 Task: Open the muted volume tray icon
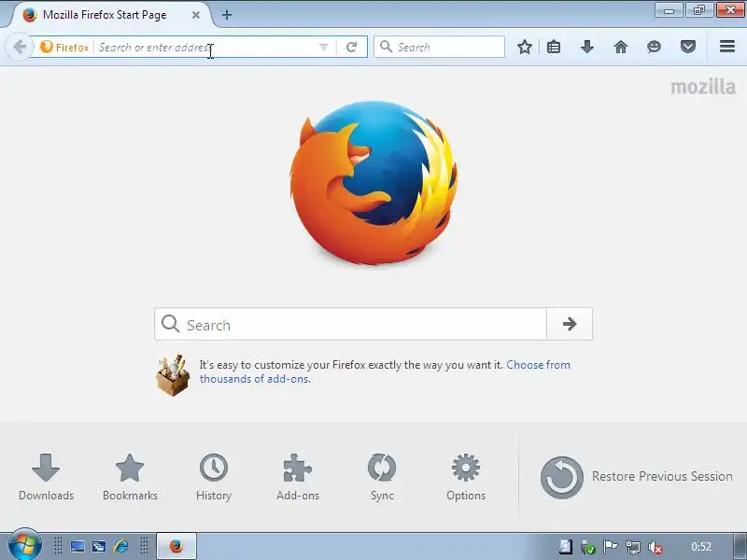click(x=655, y=547)
